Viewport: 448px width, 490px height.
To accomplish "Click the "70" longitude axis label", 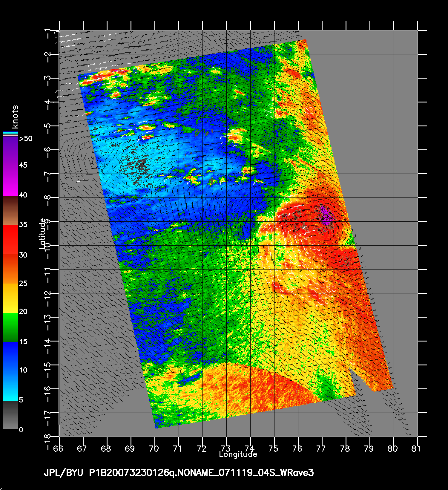I will tap(154, 449).
